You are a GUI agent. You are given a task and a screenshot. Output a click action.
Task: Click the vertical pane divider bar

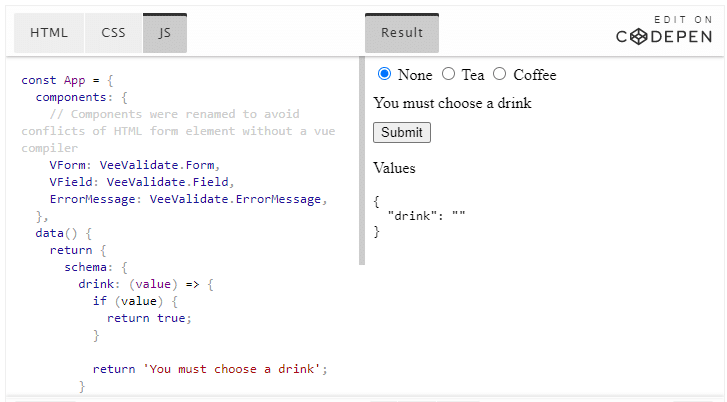click(362, 160)
